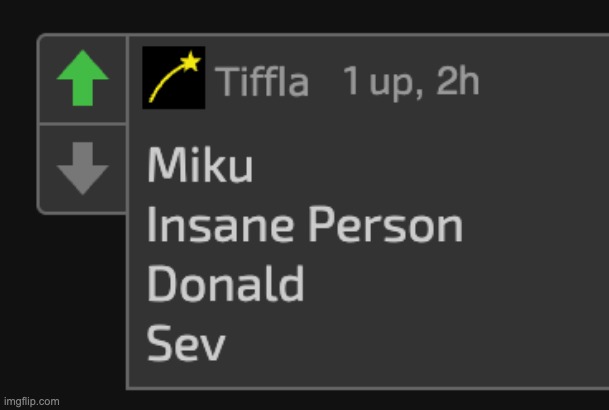Click the yellow star in the avatar
The width and height of the screenshot is (609, 410).
pos(190,63)
